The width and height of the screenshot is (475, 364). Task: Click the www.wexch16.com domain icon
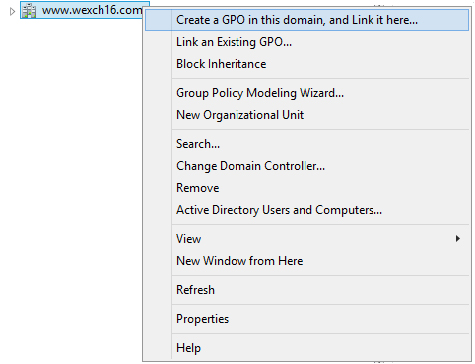pos(29,11)
